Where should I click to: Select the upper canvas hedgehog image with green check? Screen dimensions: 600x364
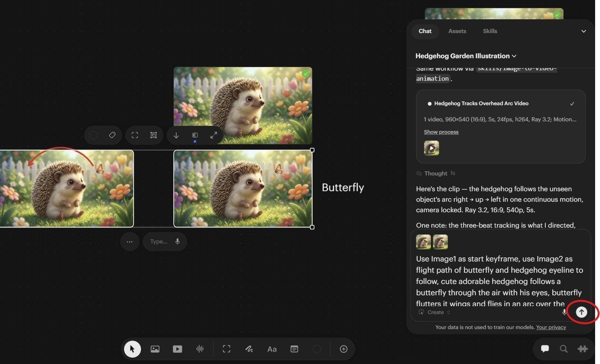[243, 106]
